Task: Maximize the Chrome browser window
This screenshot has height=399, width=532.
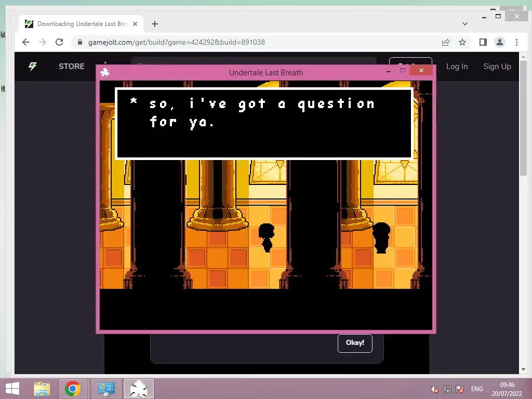Action: 498,16
